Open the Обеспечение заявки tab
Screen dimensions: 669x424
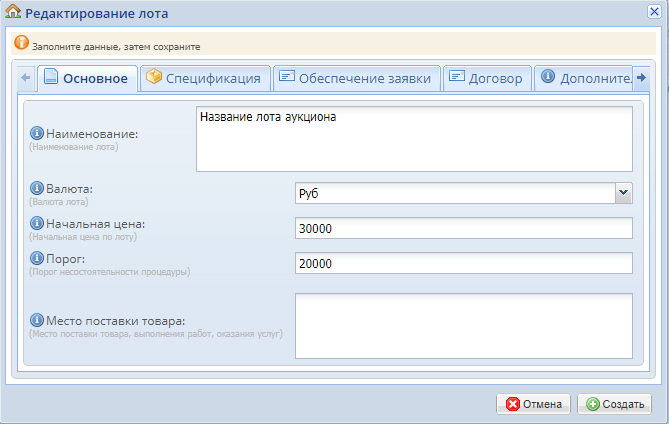(x=354, y=79)
